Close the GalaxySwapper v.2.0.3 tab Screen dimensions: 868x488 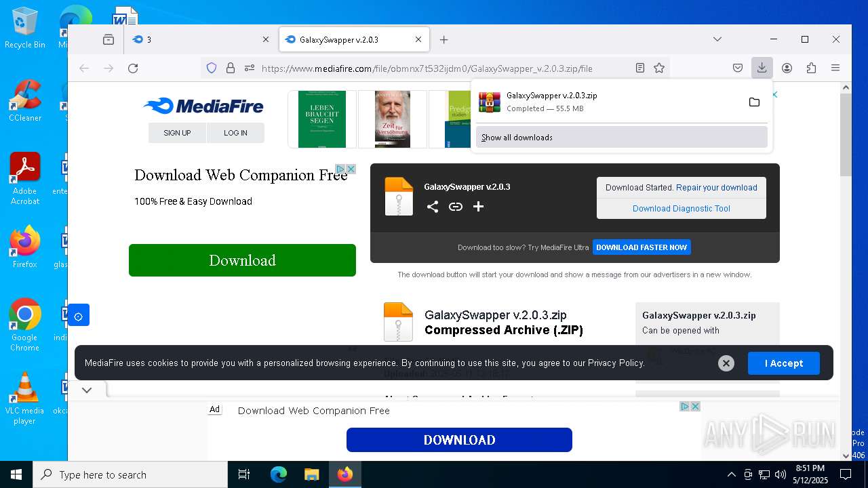418,40
